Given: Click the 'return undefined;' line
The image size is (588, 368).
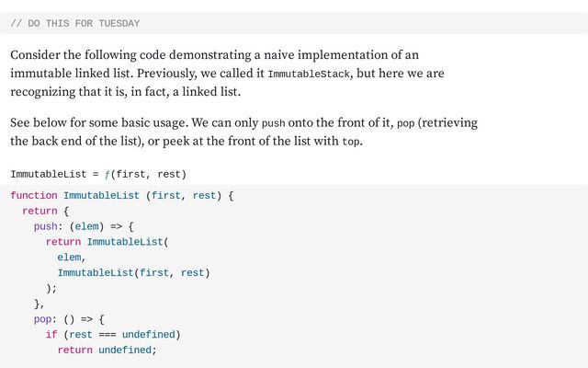Looking at the screenshot, I should (107, 350).
